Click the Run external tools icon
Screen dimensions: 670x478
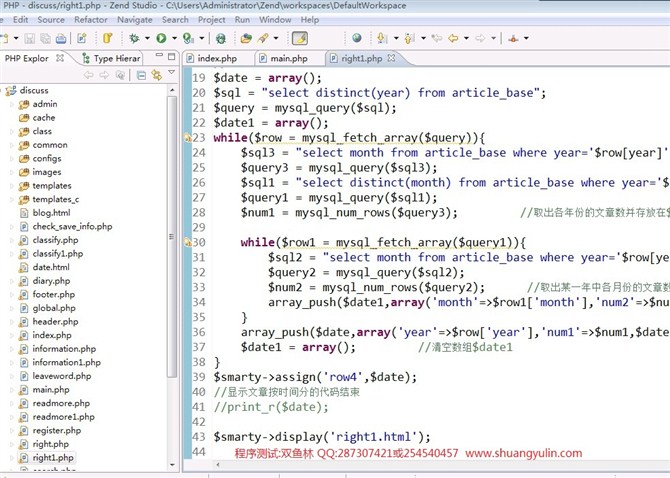pos(188,38)
